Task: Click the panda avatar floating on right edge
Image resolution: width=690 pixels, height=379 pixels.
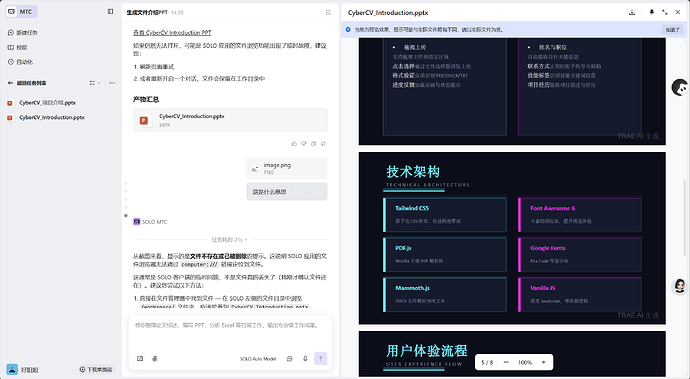Action: pyautogui.click(x=680, y=88)
